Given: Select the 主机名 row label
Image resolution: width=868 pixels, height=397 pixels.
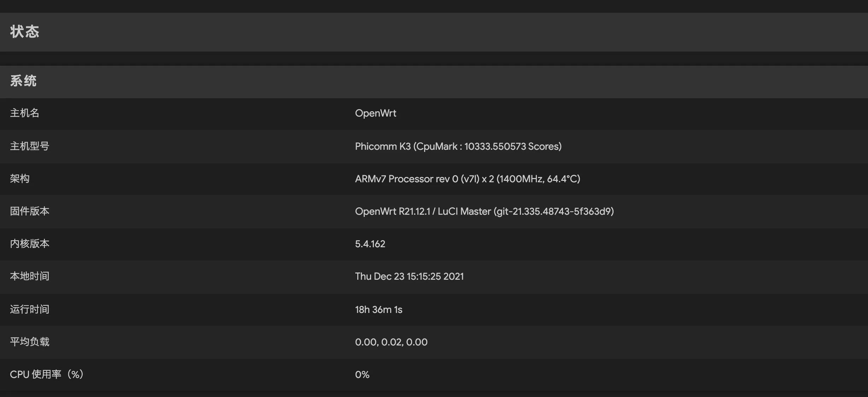Looking at the screenshot, I should (24, 113).
